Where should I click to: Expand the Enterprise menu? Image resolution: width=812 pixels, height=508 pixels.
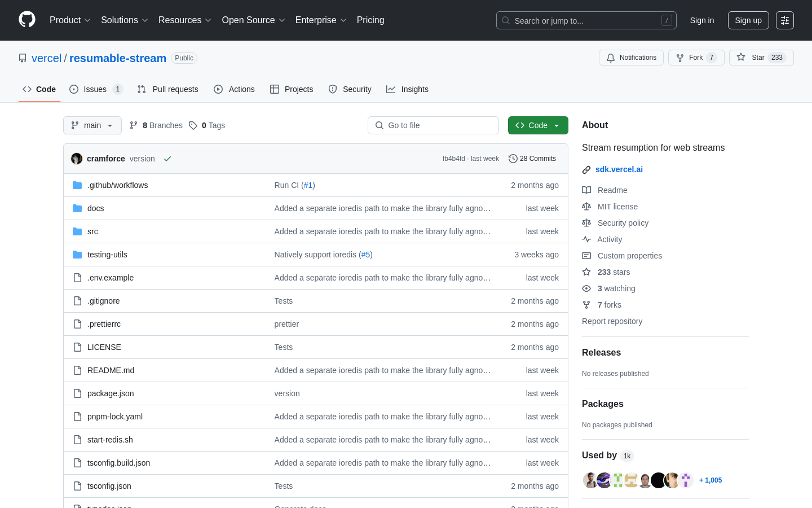coord(321,20)
